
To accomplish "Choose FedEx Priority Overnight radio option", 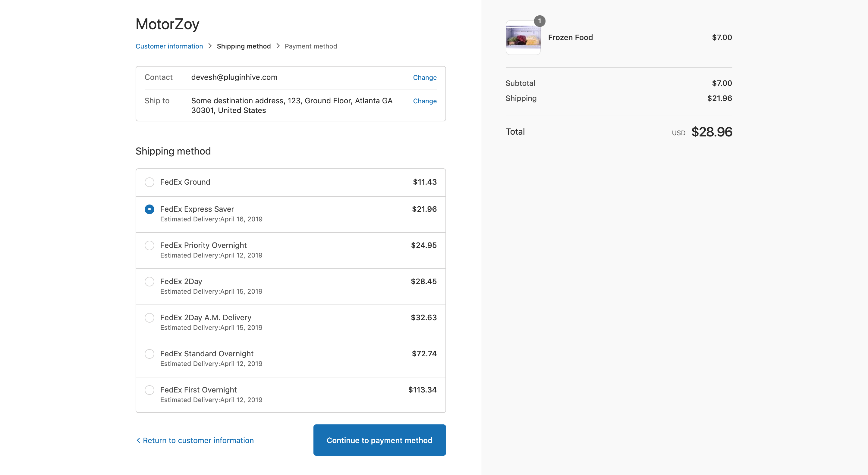I will tap(149, 245).
